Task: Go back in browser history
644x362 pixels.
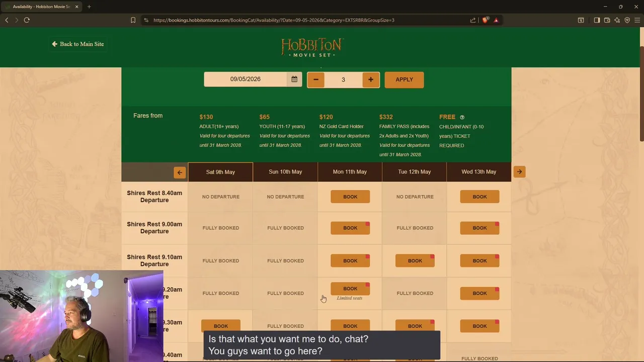Action: tap(7, 20)
